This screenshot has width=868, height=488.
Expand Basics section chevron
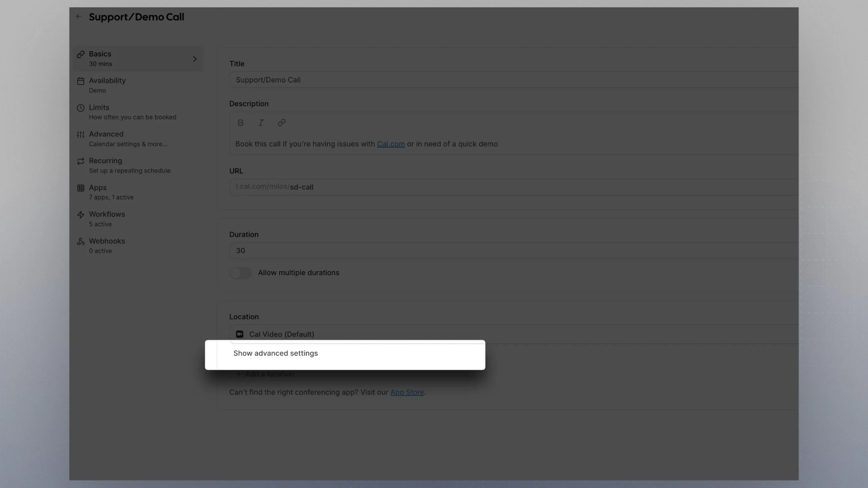(195, 59)
